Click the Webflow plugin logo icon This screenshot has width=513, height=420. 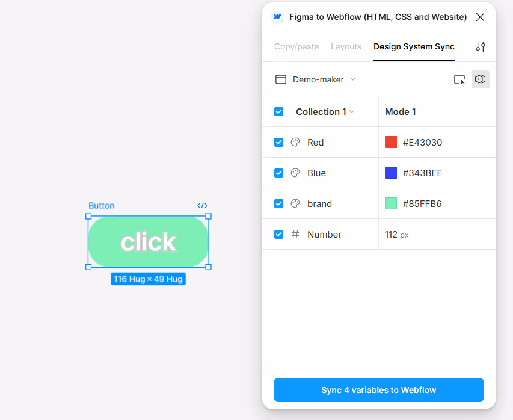coord(277,17)
